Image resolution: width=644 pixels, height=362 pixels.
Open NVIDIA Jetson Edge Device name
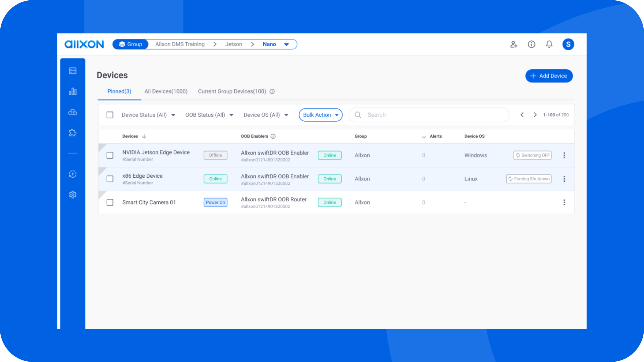pos(156,153)
